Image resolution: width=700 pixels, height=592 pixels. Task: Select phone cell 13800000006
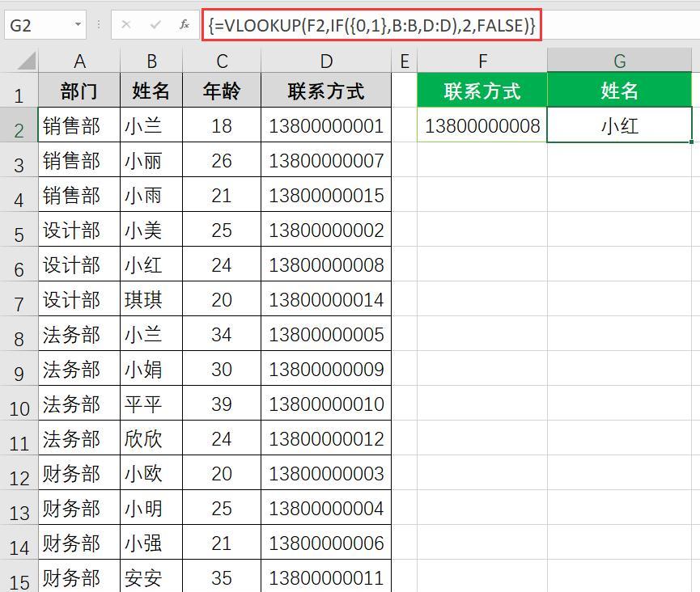(326, 543)
